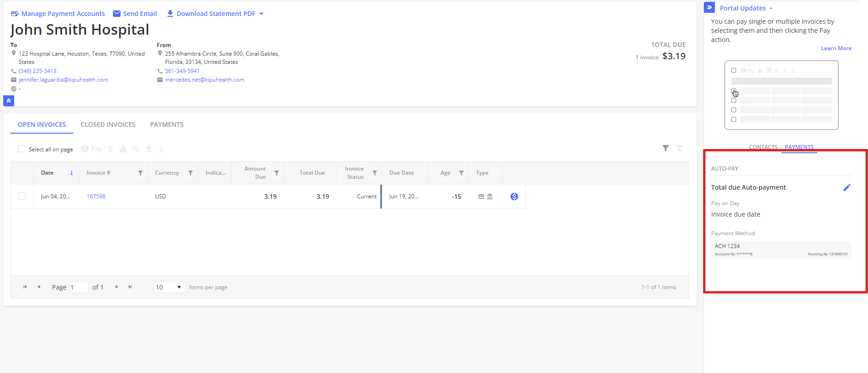The height and width of the screenshot is (373, 868).
Task: Click the Download Statement PDF download icon
Action: point(170,14)
